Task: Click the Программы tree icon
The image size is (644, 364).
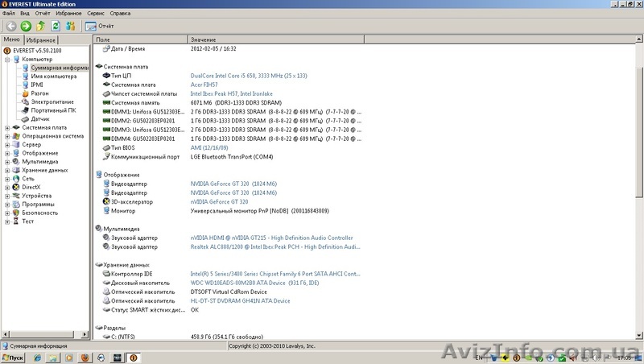Action: 16,205
